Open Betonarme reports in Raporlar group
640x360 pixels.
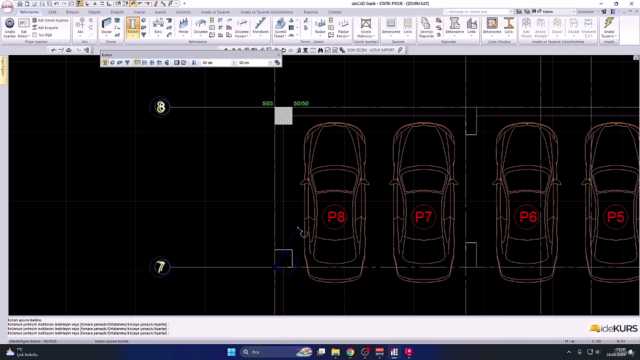click(x=455, y=26)
